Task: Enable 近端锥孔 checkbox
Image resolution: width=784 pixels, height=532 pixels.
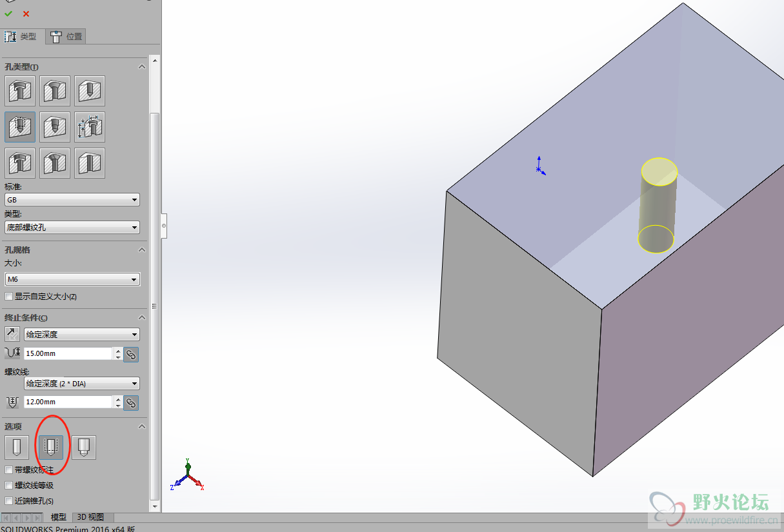Action: point(8,501)
